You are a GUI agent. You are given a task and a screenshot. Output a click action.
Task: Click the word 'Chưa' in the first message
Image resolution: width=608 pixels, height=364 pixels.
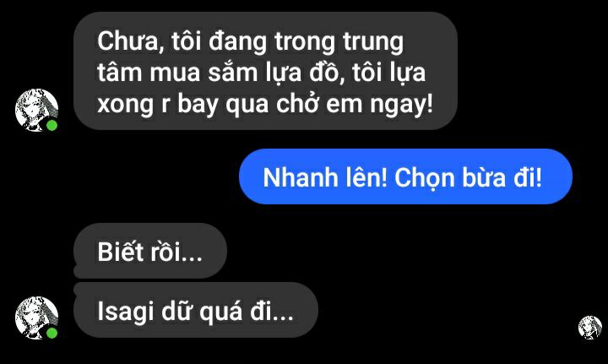128,41
